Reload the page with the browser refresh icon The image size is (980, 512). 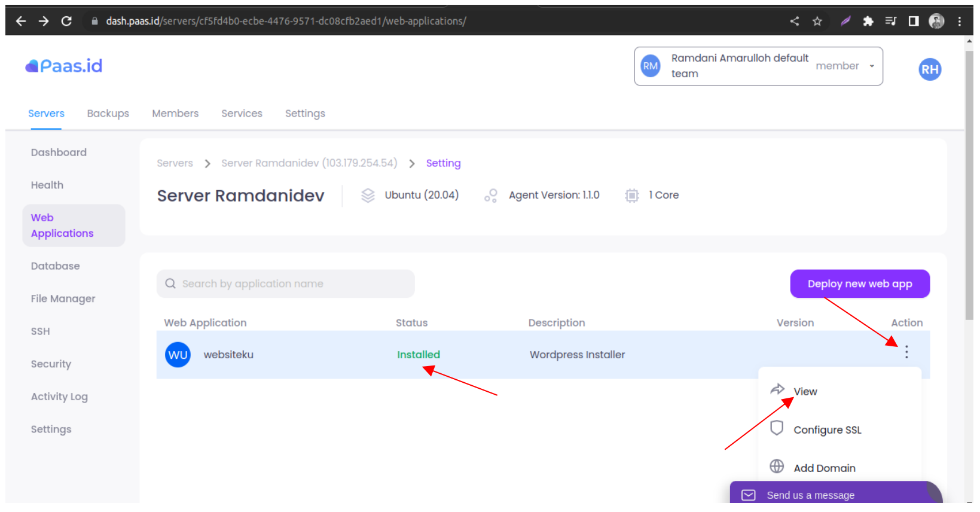coord(66,22)
